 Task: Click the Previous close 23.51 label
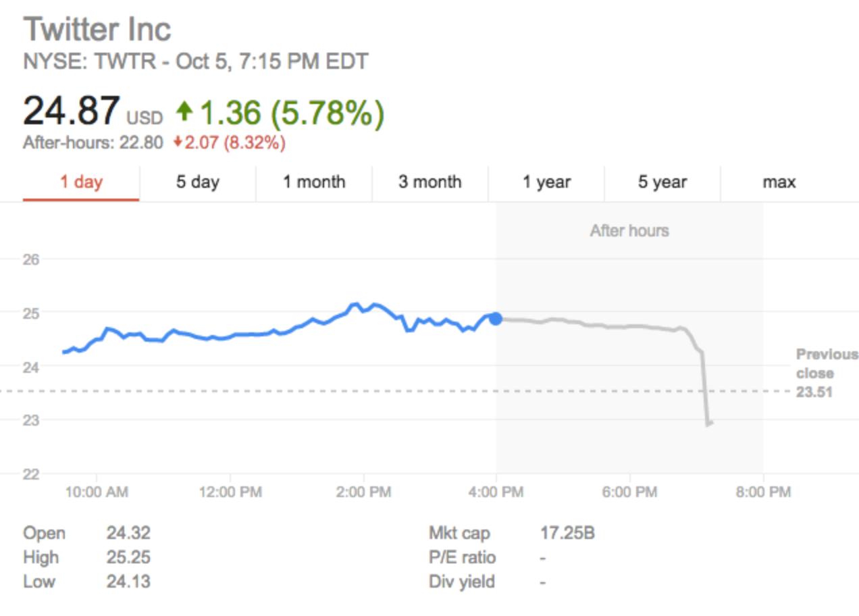point(826,374)
